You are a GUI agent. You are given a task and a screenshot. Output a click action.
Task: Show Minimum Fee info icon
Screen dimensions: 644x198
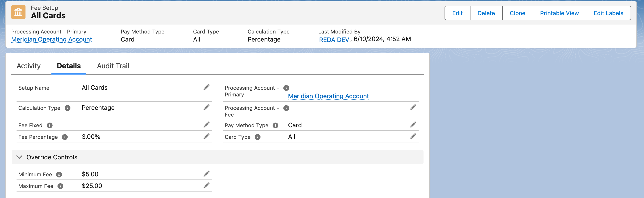[59, 175]
